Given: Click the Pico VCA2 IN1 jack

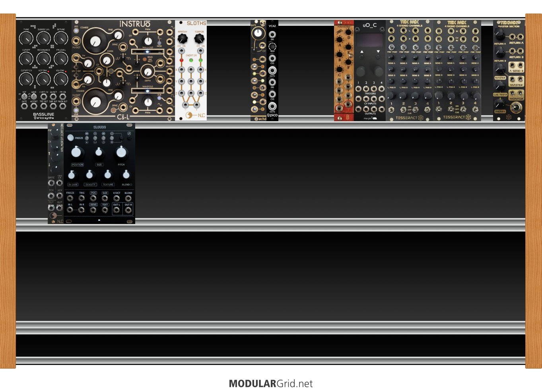Looking at the screenshot, I should pos(272,34).
